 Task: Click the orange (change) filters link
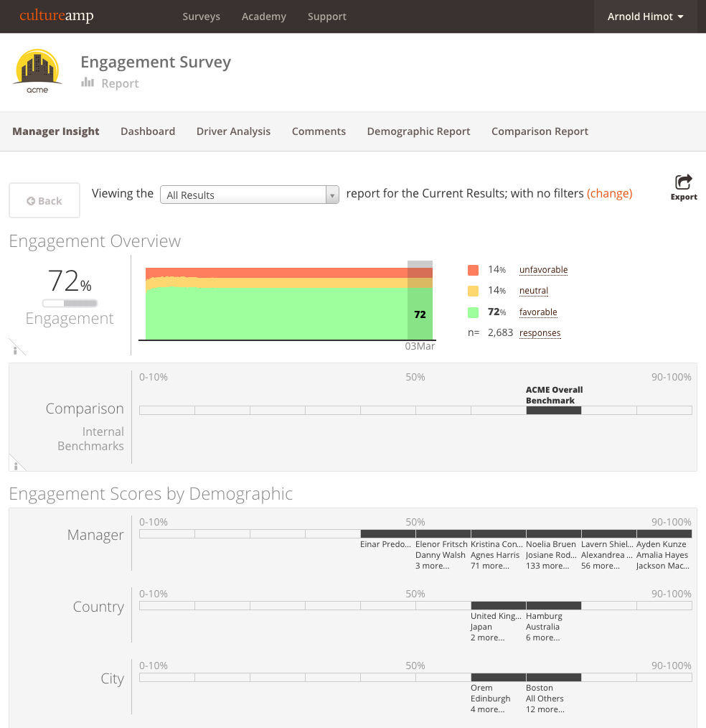(x=609, y=193)
